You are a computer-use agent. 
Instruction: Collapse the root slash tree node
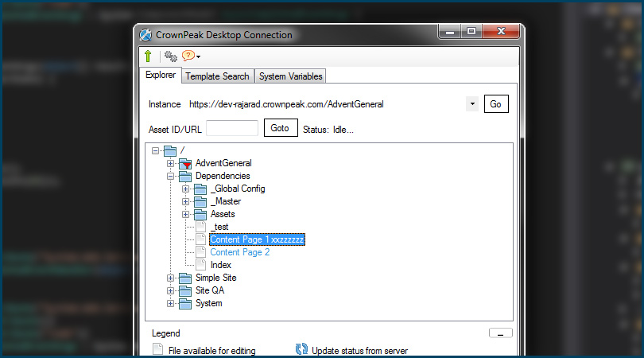[x=155, y=151]
